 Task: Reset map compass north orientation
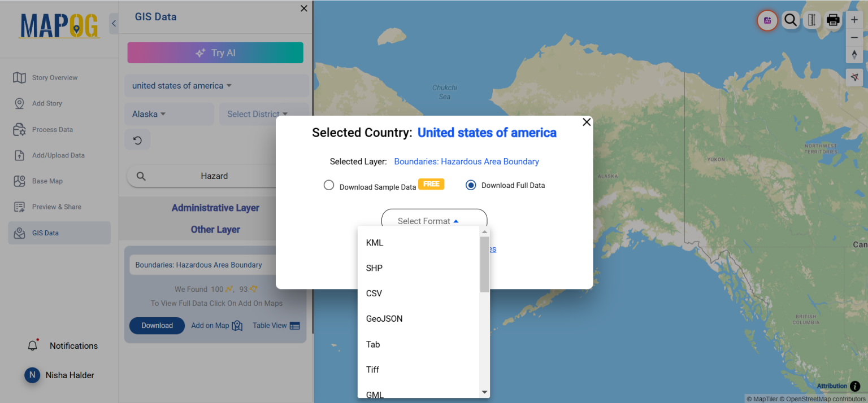854,55
